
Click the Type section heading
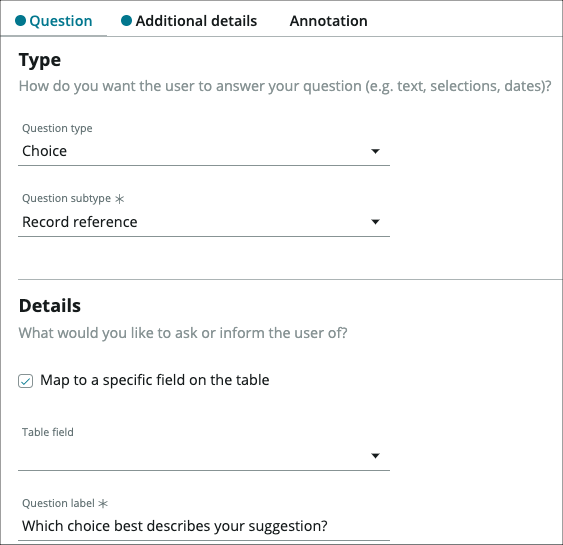pos(40,60)
